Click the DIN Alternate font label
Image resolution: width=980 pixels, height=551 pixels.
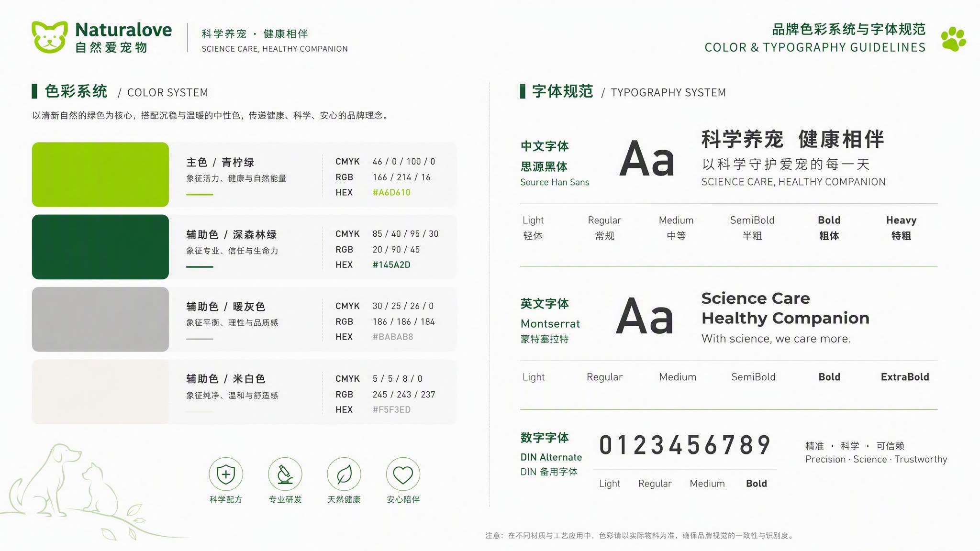[551, 457]
